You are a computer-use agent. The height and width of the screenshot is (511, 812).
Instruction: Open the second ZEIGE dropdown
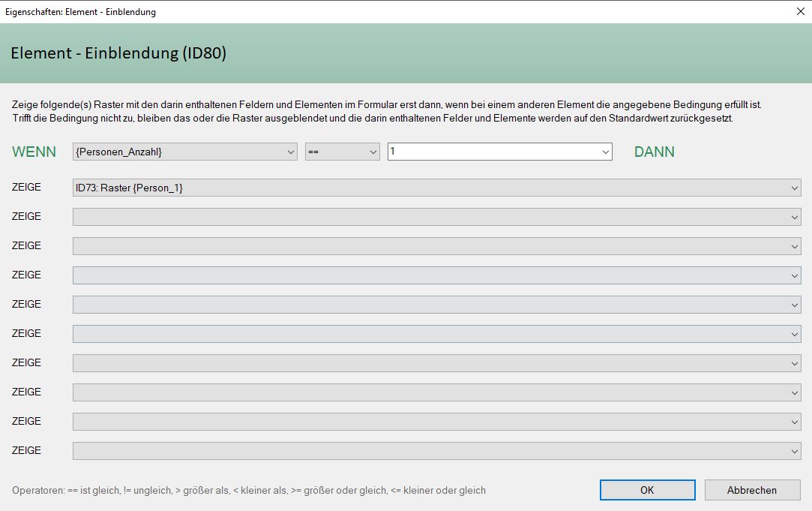point(436,217)
